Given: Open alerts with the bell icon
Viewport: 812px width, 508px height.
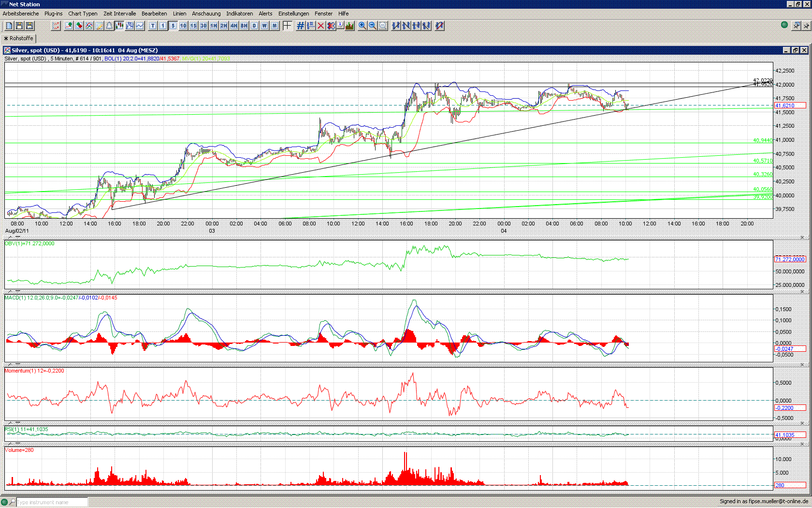Looking at the screenshot, I should coord(109,26).
